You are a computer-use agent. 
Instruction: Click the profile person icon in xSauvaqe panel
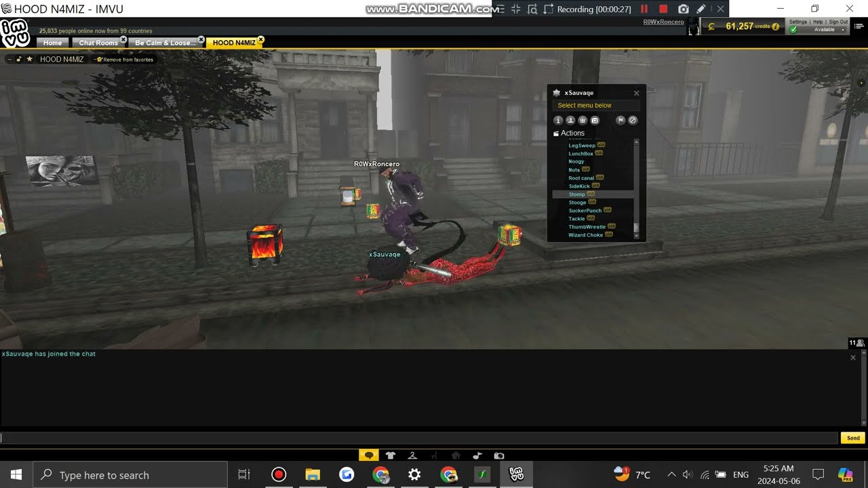point(570,120)
